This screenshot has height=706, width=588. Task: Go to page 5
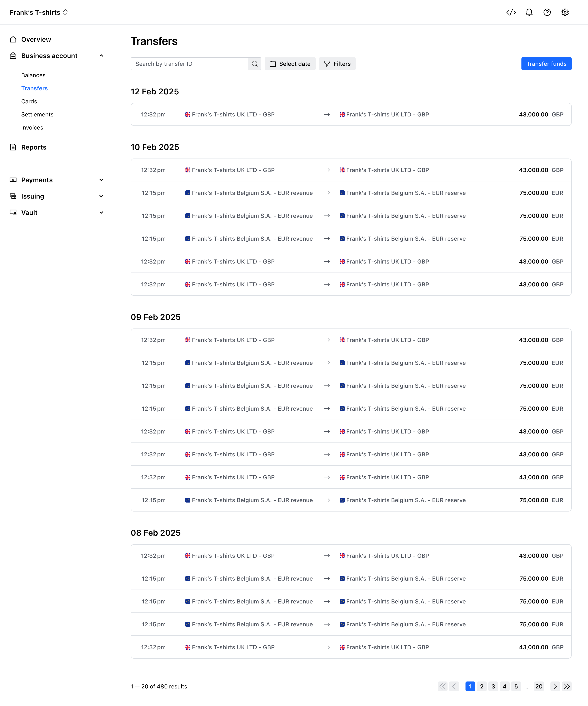(x=516, y=687)
